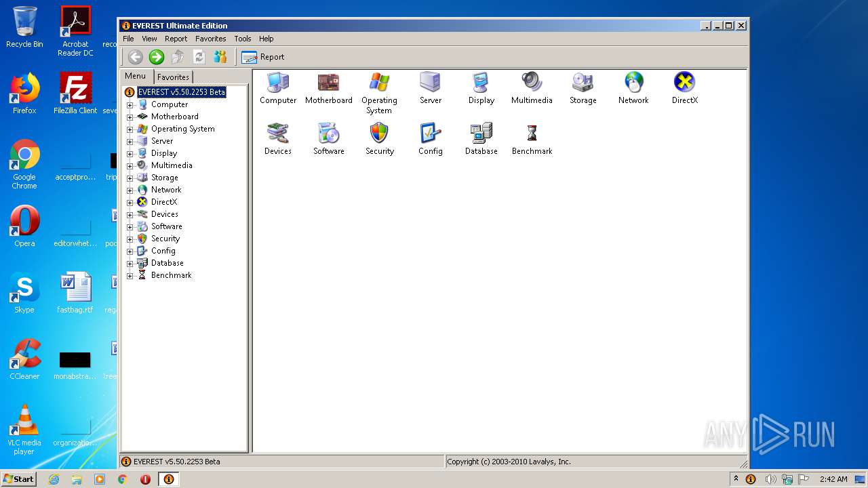Click the taskbar clock showing 2:42 AM
Image resolution: width=868 pixels, height=488 pixels.
[x=833, y=479]
